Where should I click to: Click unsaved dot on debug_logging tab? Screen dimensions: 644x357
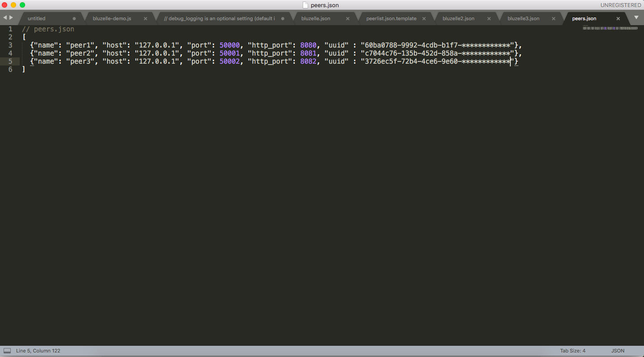click(x=283, y=19)
